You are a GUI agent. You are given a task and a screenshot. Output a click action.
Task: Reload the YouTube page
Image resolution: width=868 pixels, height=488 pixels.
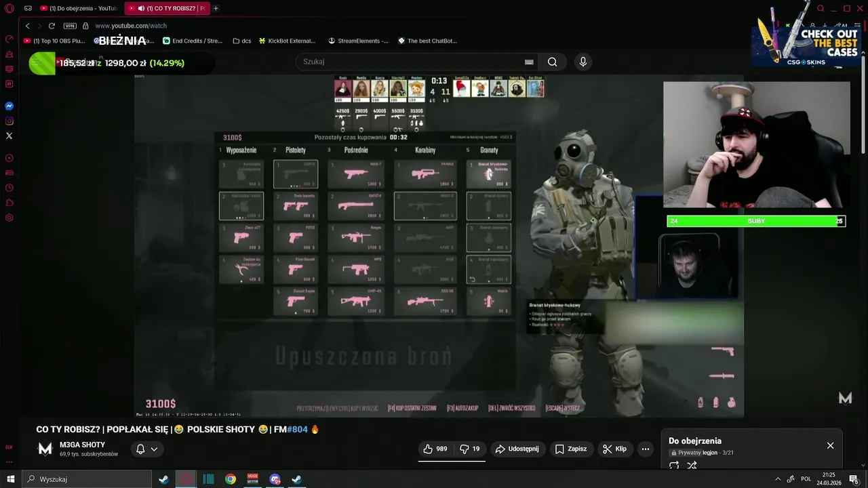click(x=52, y=26)
